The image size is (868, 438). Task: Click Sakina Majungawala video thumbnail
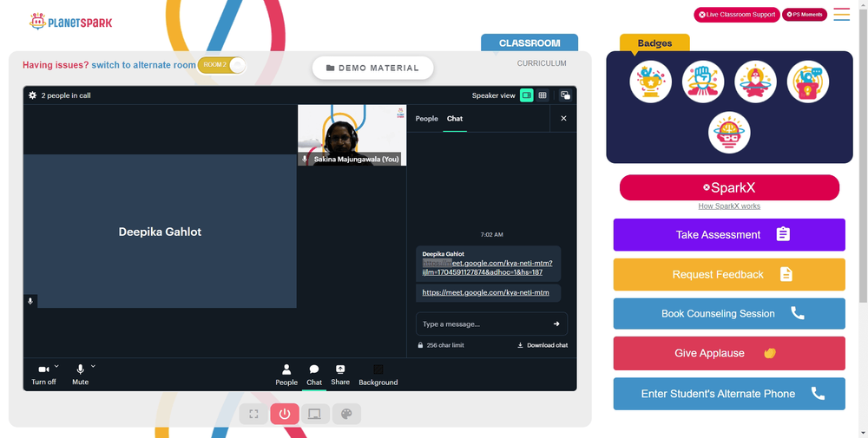coord(352,135)
